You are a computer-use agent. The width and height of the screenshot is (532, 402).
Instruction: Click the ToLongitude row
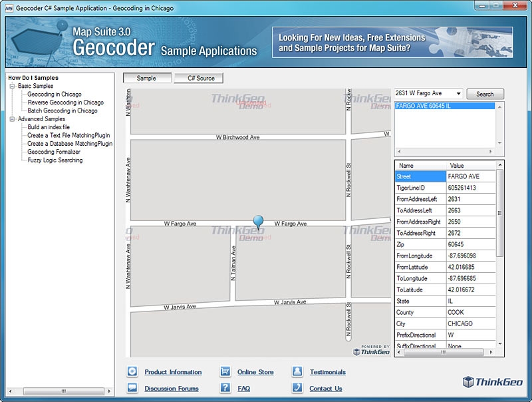tap(446, 278)
